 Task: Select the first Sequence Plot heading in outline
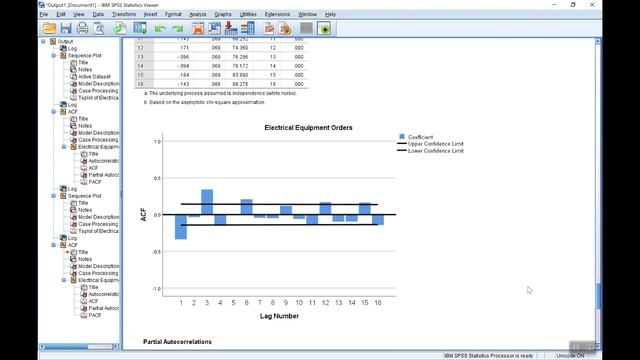[84, 55]
